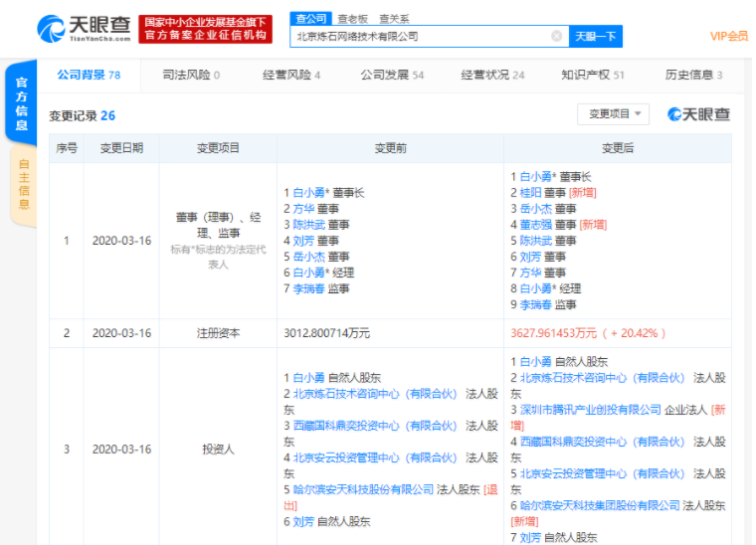Open 刘芳 自然人股东 link in 变更后
This screenshot has width=756, height=545.
coord(531,537)
